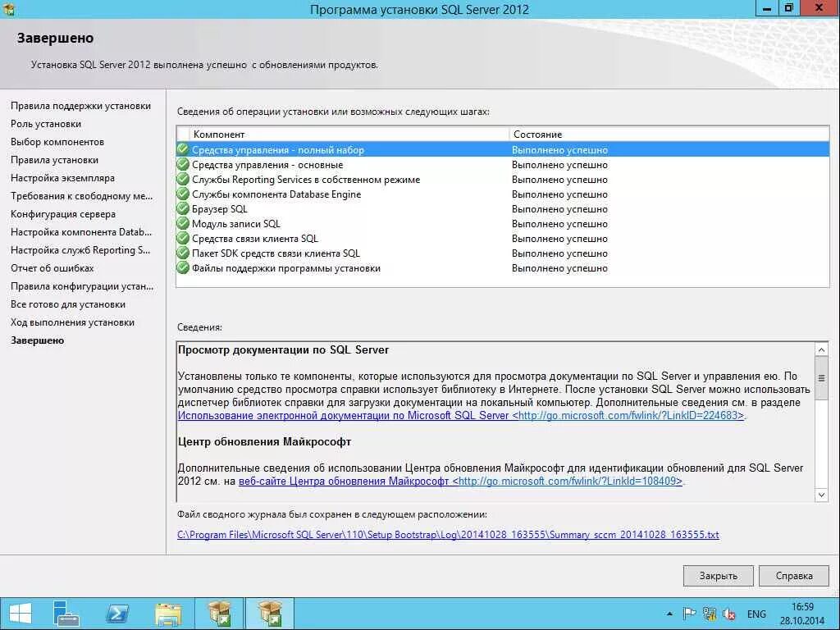The height and width of the screenshot is (630, 840).
Task: Click green check icon beside Браузер SQL
Action: [183, 208]
